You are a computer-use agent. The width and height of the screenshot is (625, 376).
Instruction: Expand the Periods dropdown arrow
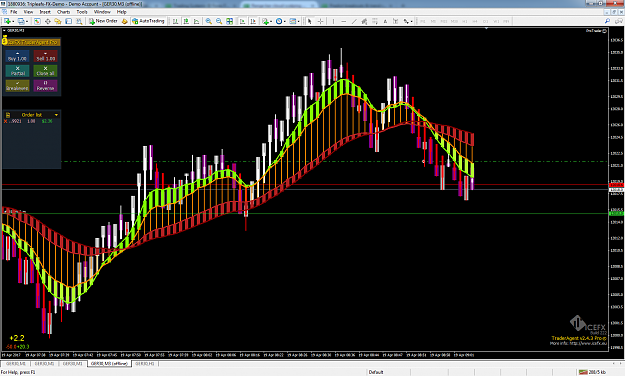[x=285, y=22]
